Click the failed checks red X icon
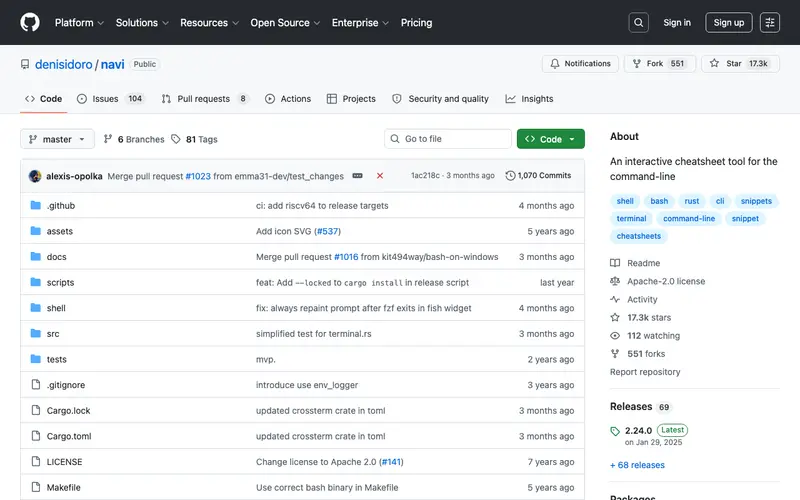The width and height of the screenshot is (800, 500). click(x=380, y=176)
